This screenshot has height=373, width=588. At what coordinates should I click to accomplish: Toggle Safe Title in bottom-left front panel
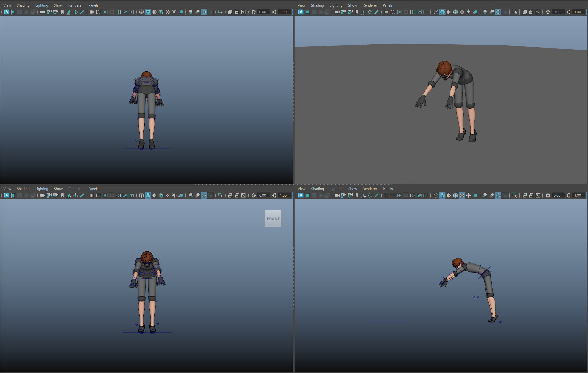131,195
